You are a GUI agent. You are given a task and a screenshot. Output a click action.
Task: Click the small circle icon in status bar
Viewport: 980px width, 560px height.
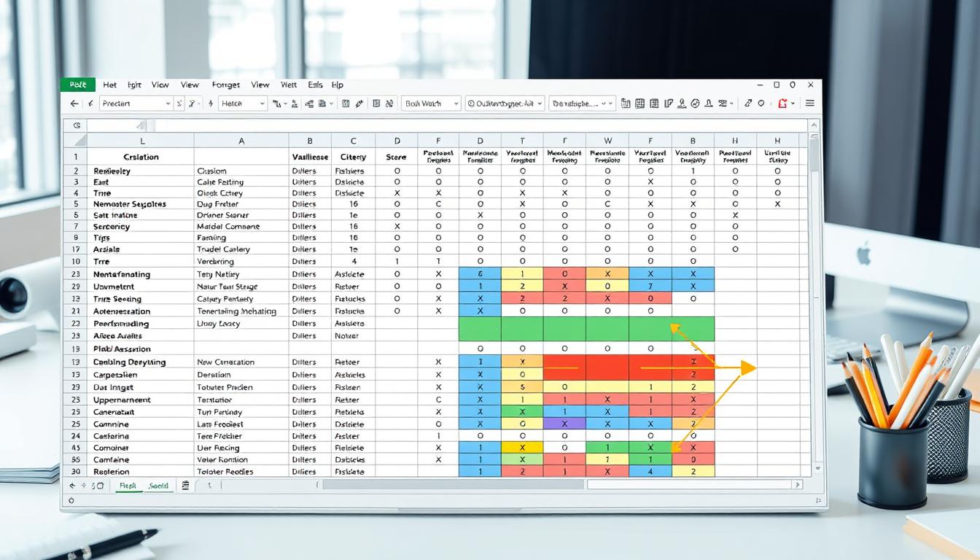71,501
